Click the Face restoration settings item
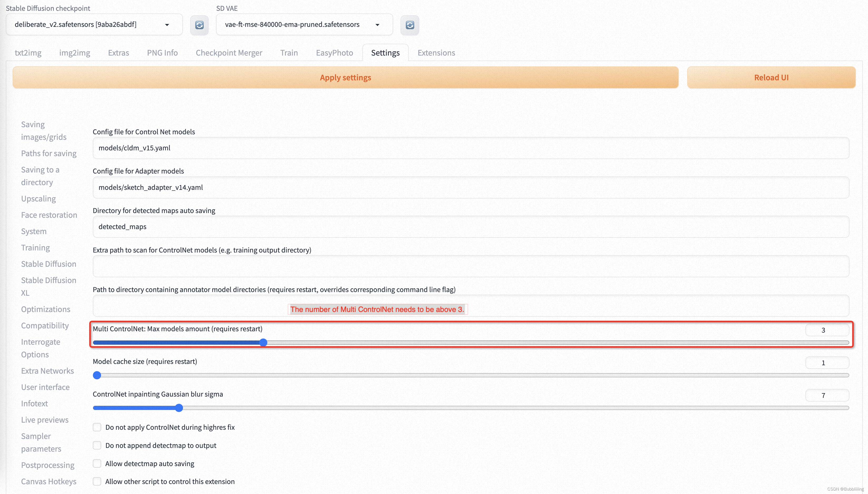 pos(49,215)
